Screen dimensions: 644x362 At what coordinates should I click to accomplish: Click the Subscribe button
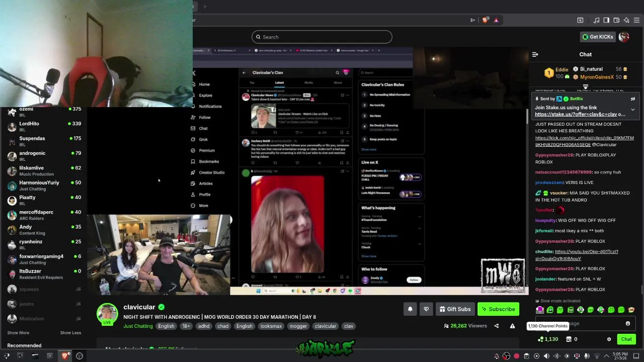[x=498, y=309]
